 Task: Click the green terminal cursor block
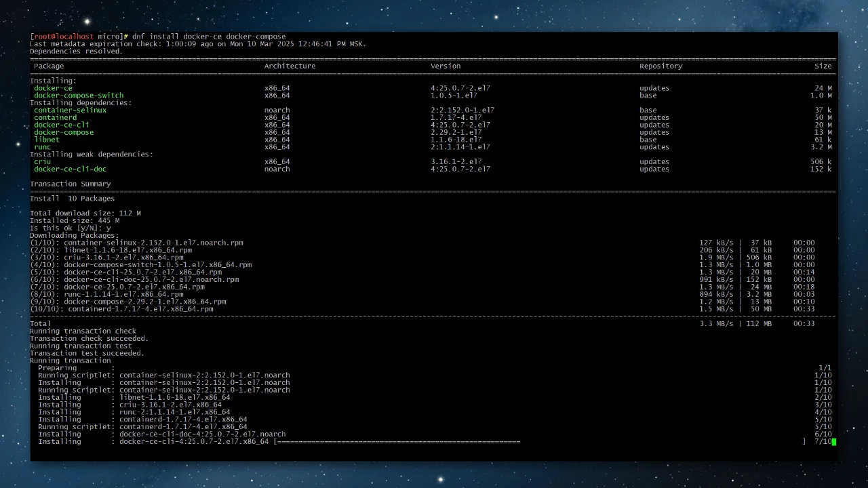coord(834,442)
